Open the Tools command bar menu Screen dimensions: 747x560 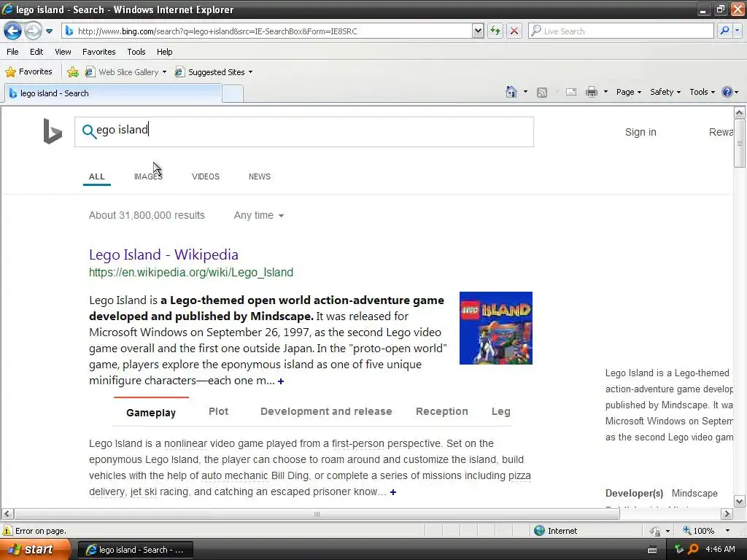[703, 92]
